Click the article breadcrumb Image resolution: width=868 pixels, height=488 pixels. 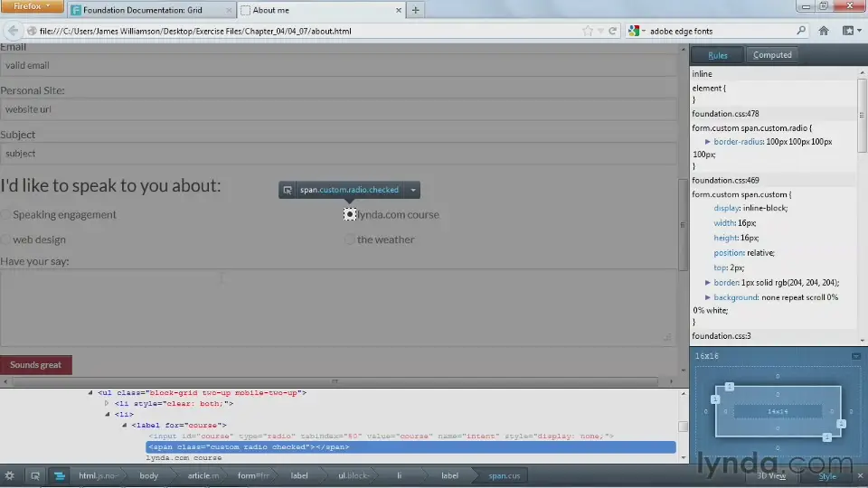pos(203,476)
